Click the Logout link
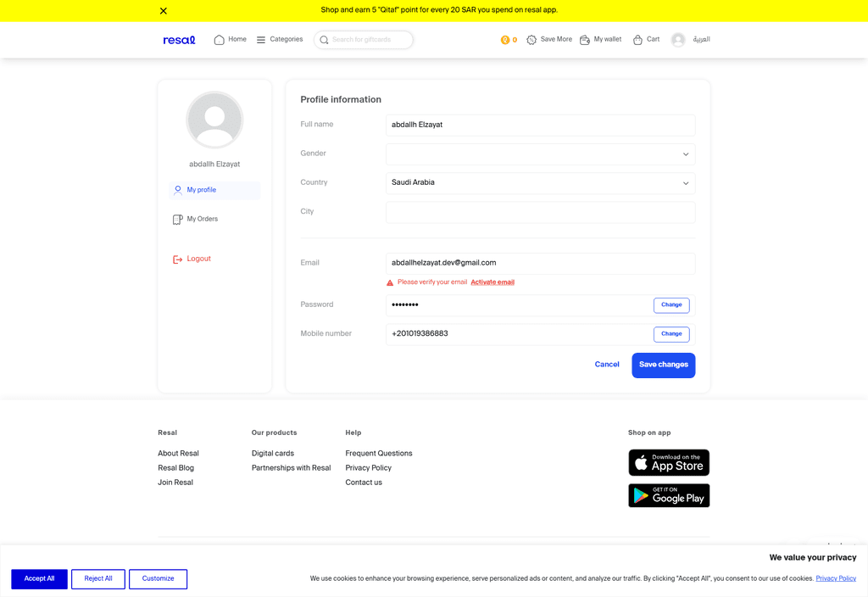This screenshot has width=868, height=597. [198, 259]
